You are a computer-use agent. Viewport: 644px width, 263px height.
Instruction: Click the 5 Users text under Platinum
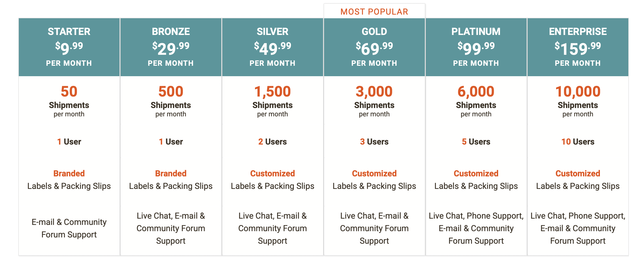476,142
